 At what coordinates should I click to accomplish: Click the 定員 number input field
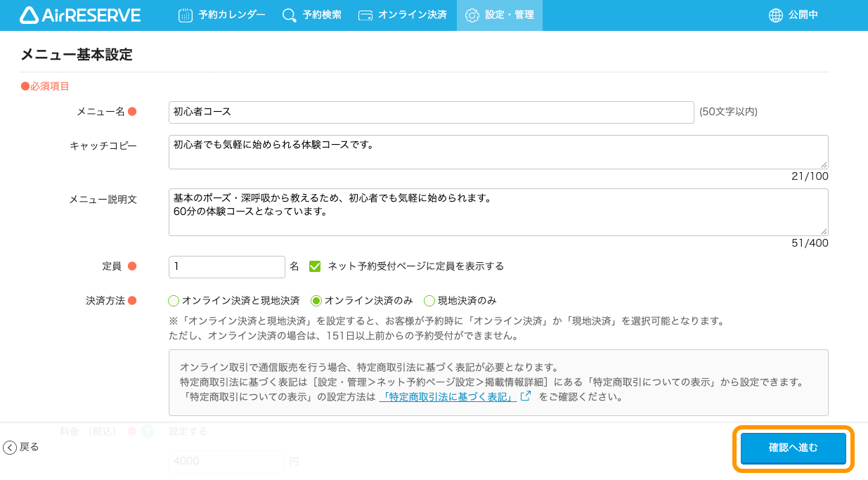(x=227, y=266)
